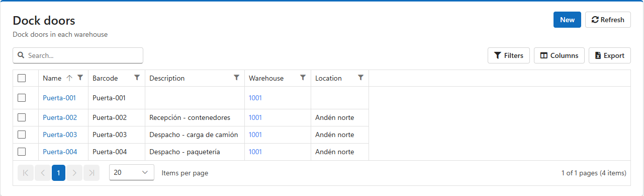Go to the previous page
644x196 pixels.
tap(42, 173)
